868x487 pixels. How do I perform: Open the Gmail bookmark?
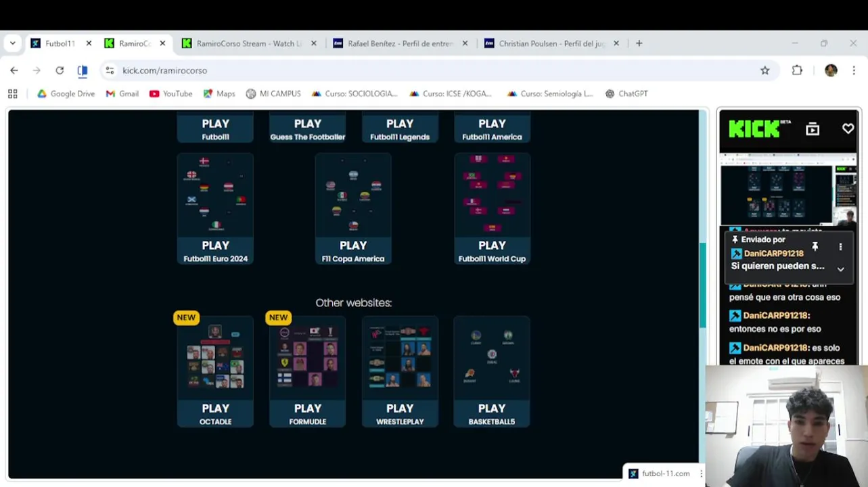click(x=122, y=94)
